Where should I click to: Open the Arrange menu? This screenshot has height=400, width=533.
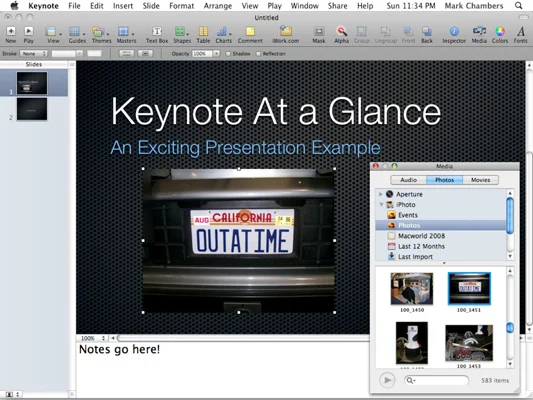point(218,6)
